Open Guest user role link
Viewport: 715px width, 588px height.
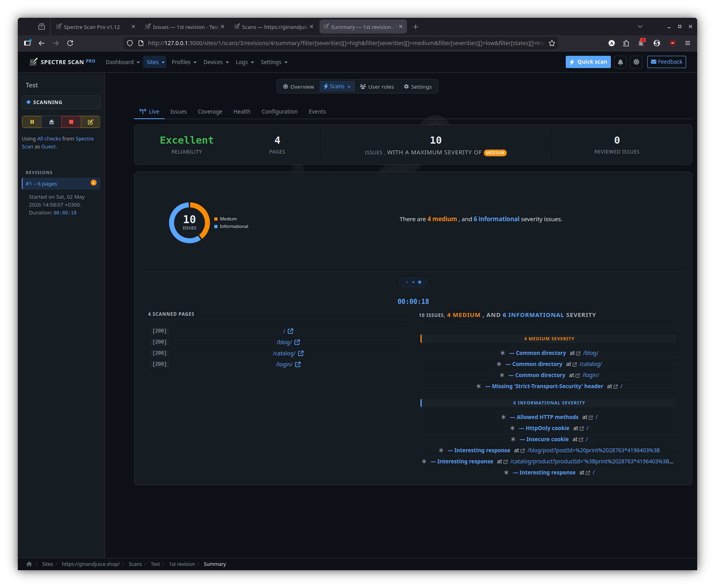pos(49,147)
